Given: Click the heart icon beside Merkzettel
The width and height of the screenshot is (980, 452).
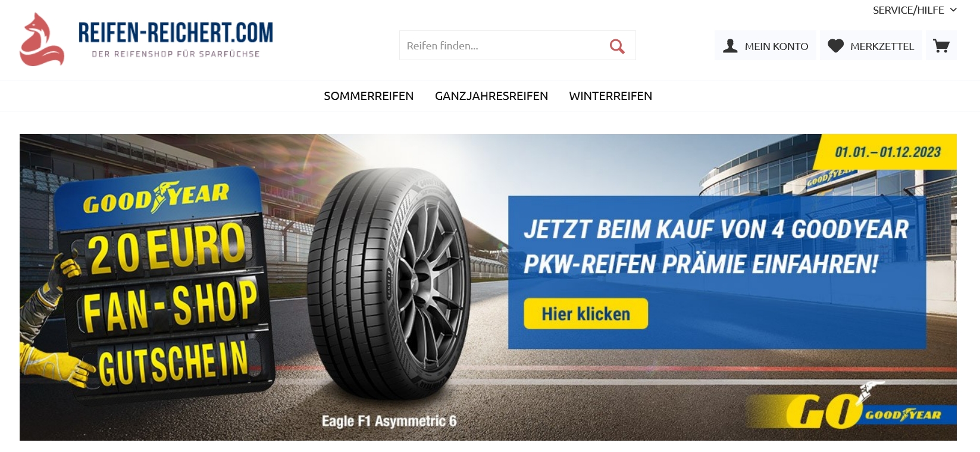Looking at the screenshot, I should click(835, 46).
